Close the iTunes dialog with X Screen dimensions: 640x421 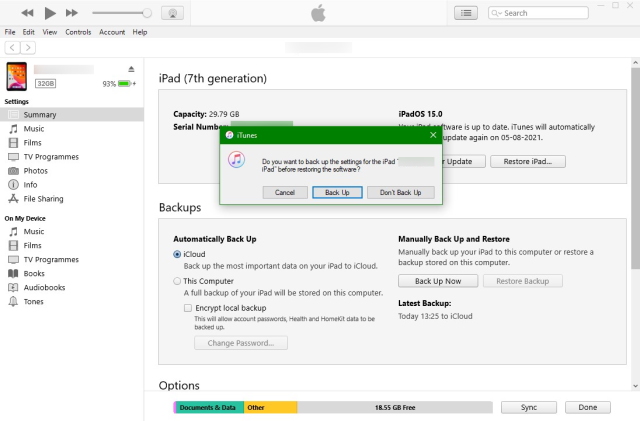[x=433, y=135]
